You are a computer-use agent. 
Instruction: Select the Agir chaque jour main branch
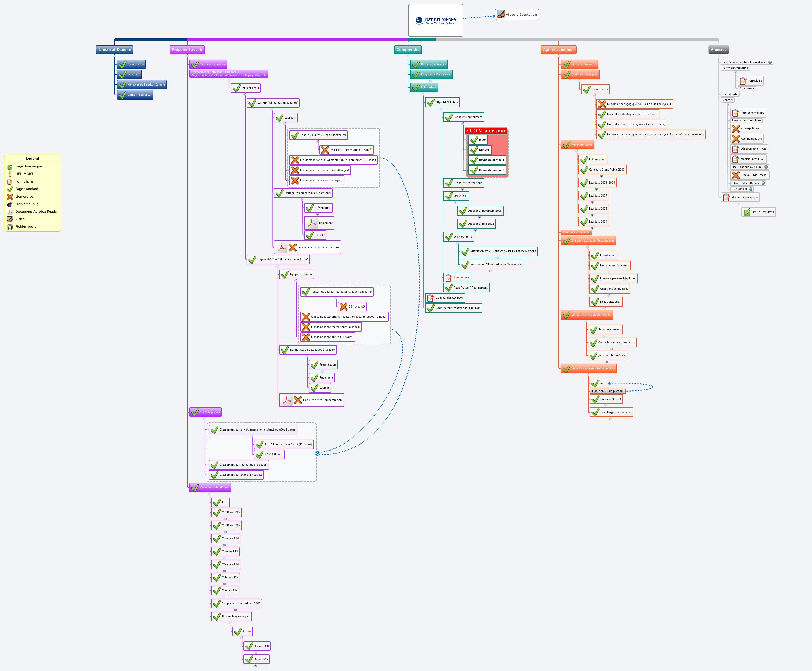(x=558, y=49)
